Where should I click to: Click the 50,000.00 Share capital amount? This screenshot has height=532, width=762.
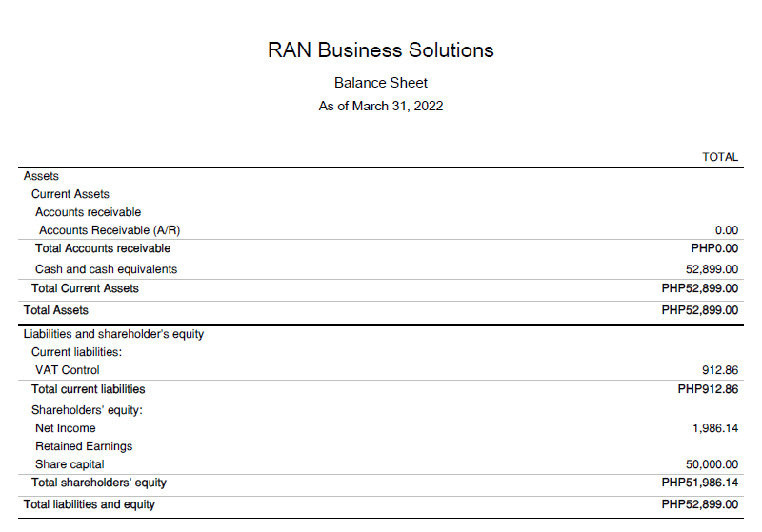tap(712, 464)
